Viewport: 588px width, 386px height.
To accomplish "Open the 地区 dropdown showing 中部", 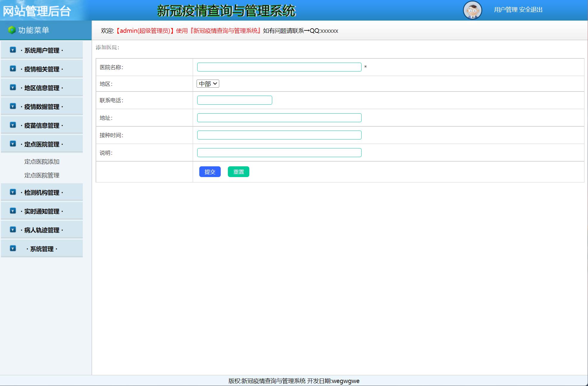I will click(x=208, y=84).
